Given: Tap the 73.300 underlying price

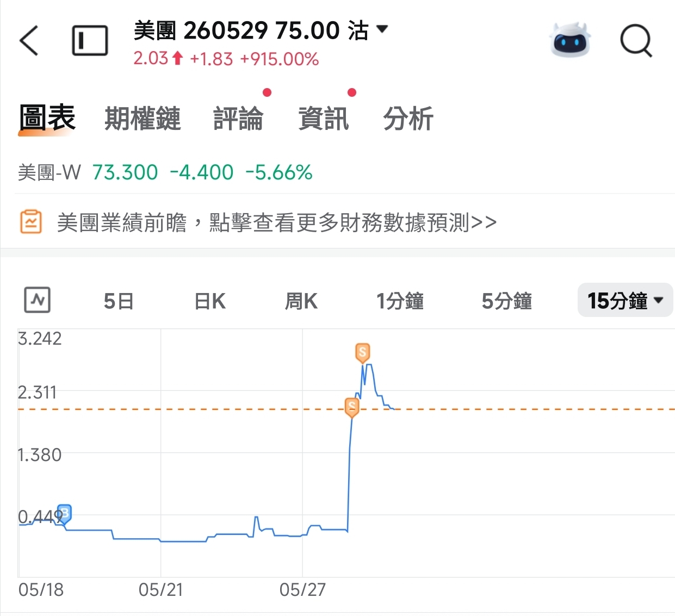Looking at the screenshot, I should (x=125, y=172).
